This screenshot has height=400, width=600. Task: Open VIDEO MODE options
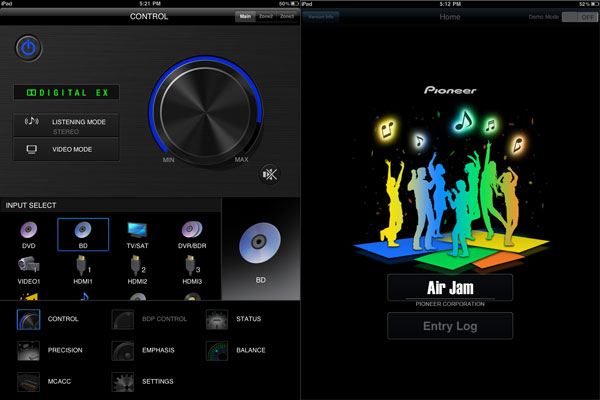pos(66,149)
